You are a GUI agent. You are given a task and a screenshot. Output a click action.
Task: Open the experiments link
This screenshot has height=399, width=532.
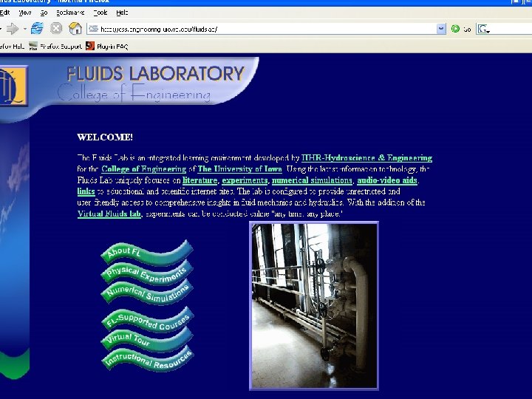pos(245,180)
